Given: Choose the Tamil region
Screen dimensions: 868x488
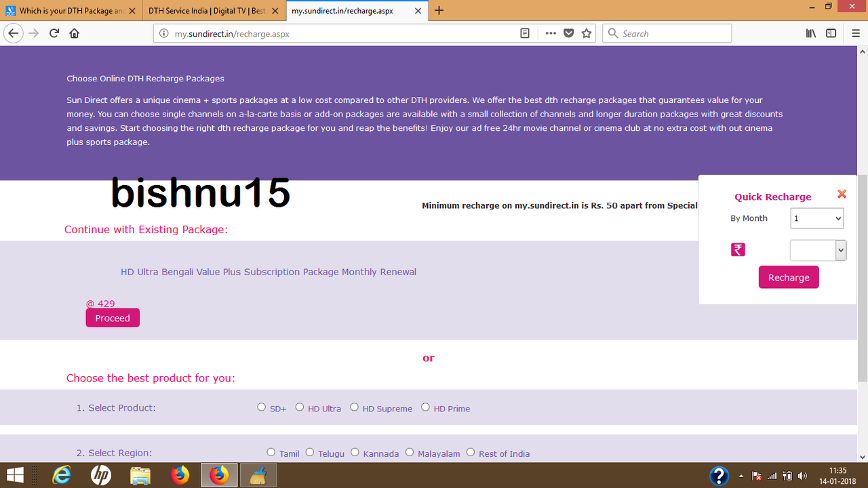Looking at the screenshot, I should pyautogui.click(x=271, y=452).
